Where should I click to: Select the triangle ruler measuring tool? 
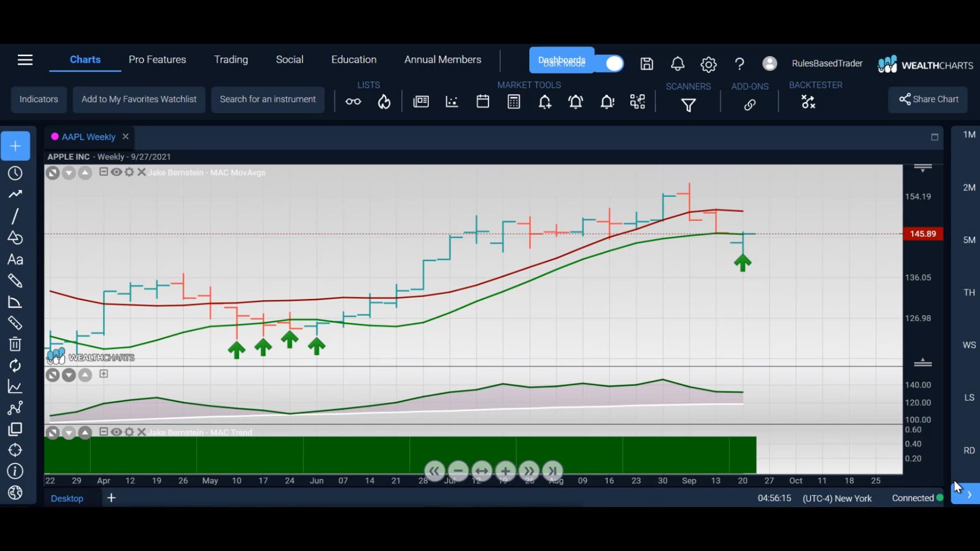[15, 303]
